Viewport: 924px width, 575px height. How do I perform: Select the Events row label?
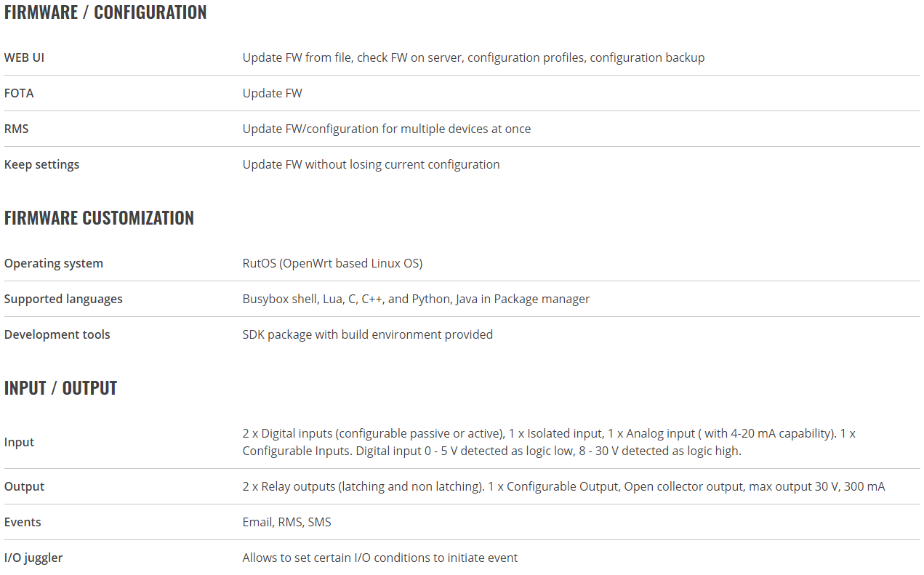[x=23, y=522]
